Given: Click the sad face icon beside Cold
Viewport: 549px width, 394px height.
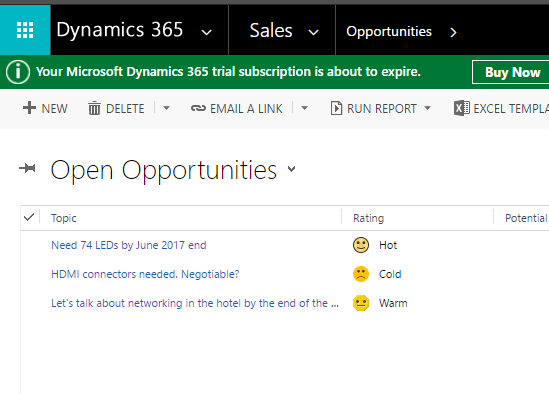Looking at the screenshot, I should (x=361, y=274).
